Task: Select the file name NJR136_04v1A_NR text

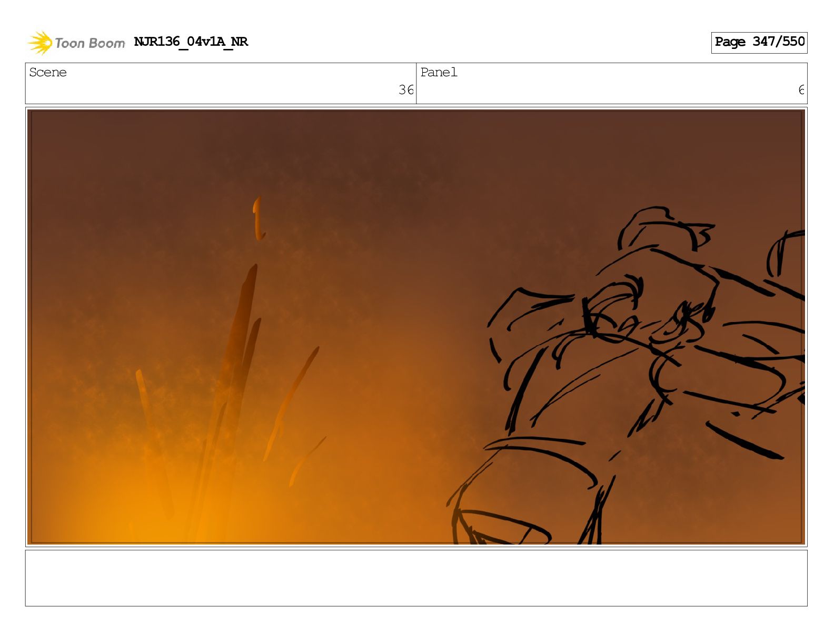Action: pyautogui.click(x=191, y=42)
